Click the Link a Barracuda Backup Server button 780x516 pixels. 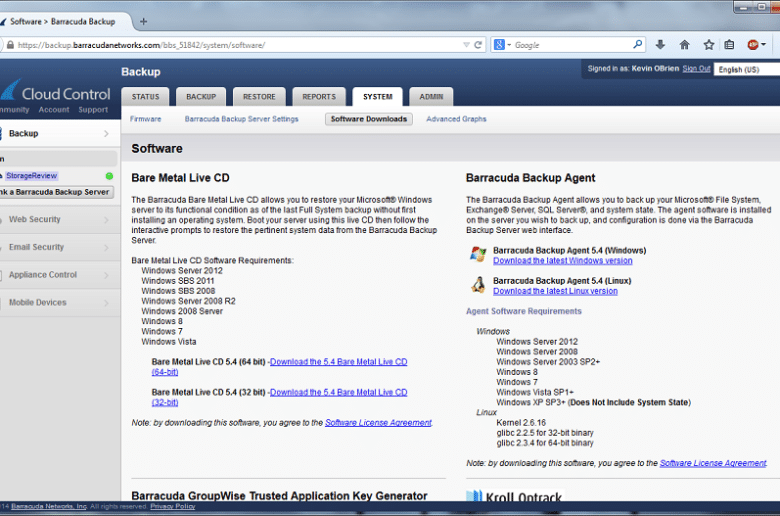(57, 192)
